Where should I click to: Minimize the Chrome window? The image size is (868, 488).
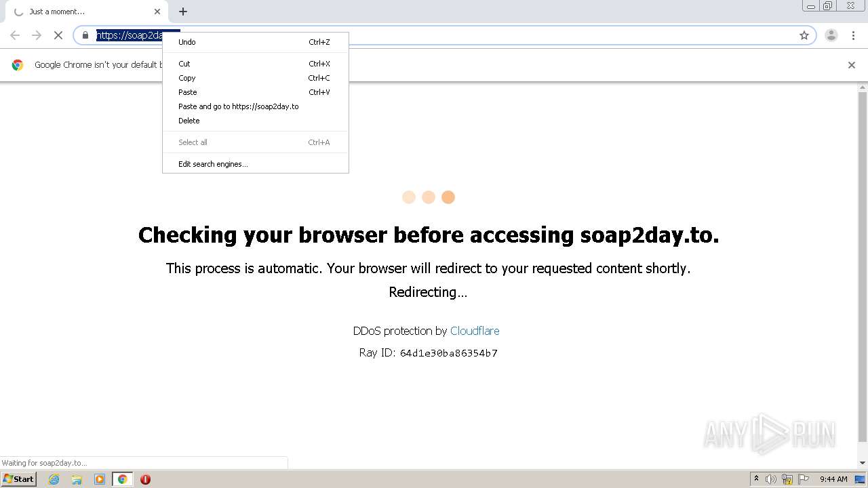pos(811,5)
